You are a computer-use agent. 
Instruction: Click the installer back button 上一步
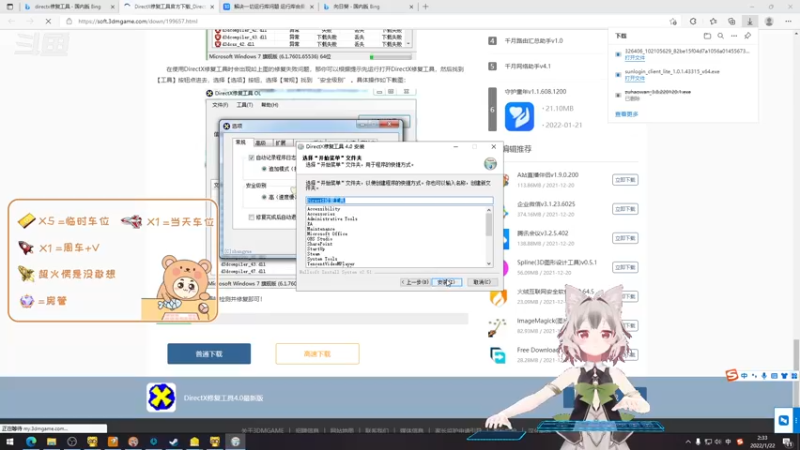415,282
